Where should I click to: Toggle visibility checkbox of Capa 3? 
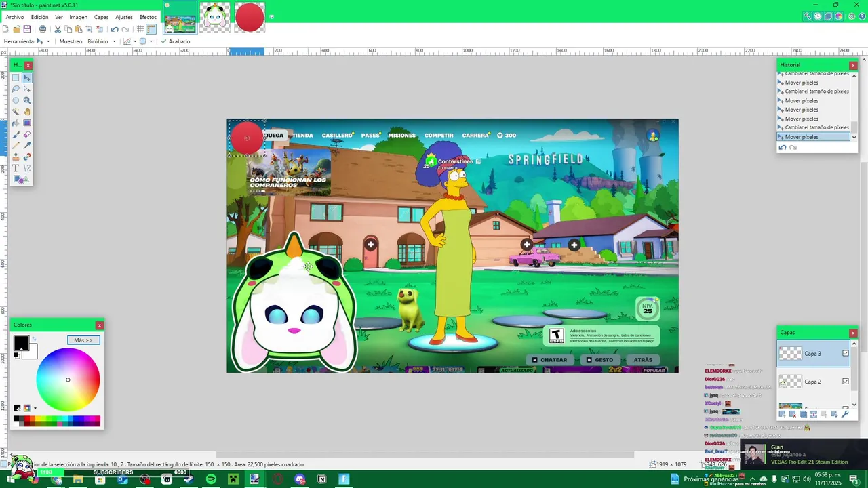pyautogui.click(x=846, y=353)
